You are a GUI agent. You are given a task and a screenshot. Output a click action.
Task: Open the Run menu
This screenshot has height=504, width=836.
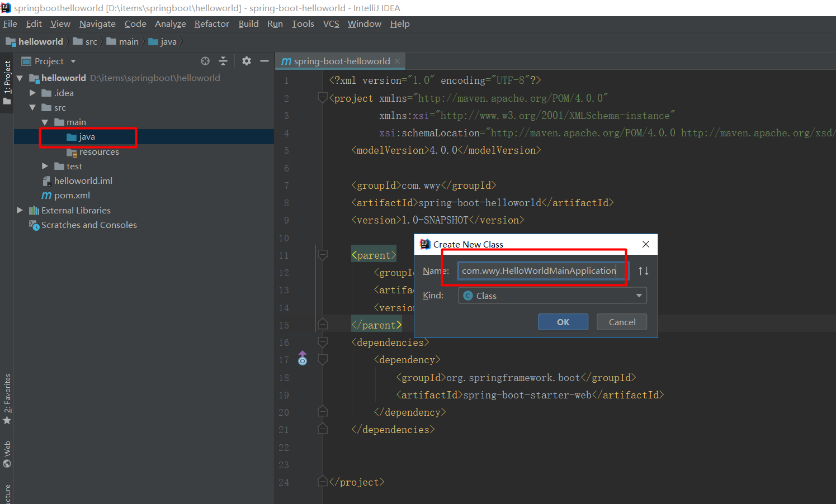click(275, 23)
